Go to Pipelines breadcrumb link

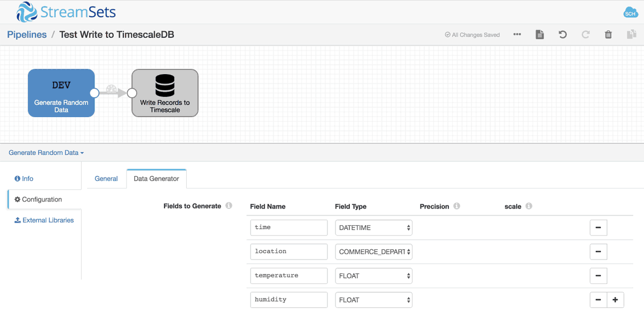coord(27,34)
